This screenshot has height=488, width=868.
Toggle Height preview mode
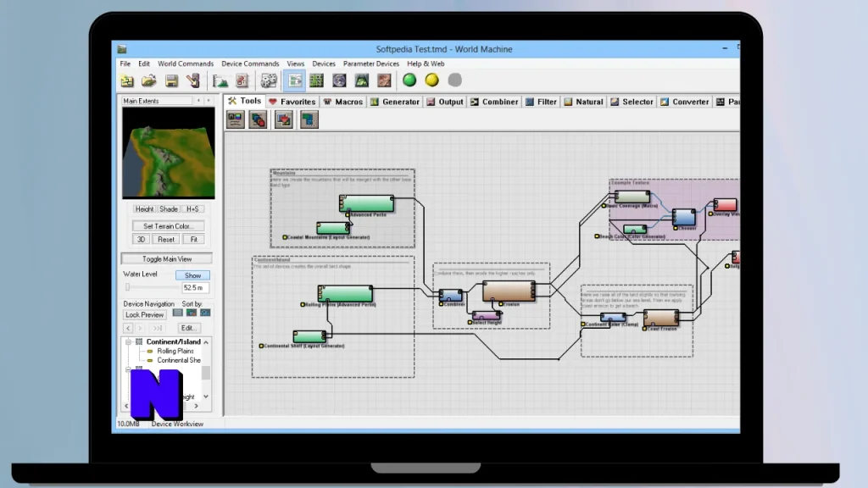coord(144,209)
